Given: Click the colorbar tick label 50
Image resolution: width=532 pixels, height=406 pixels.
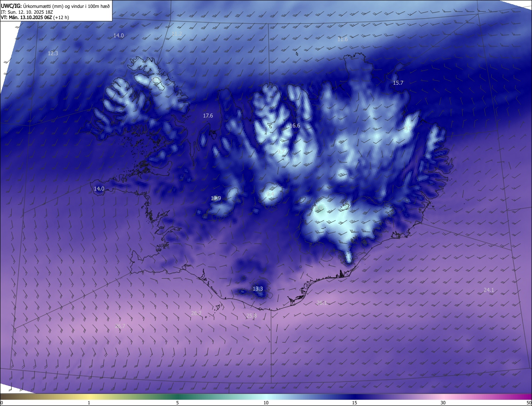Looking at the screenshot, I should point(529,403).
